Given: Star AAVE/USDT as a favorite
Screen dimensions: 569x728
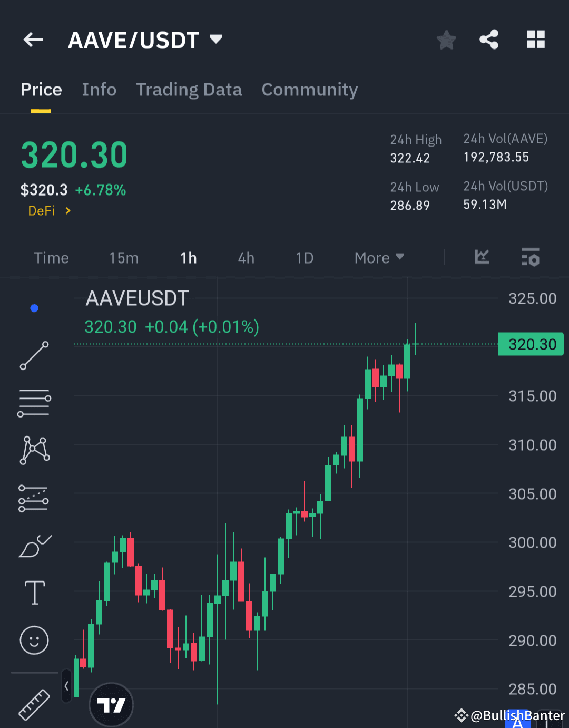Looking at the screenshot, I should 446,39.
